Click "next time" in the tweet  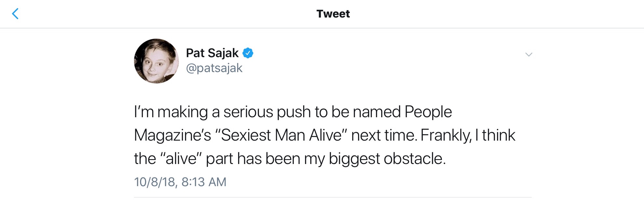click(384, 135)
